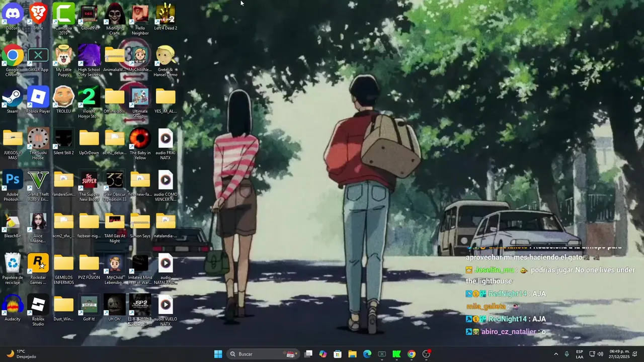This screenshot has height=362, width=644.
Task: Select the BleachBit desktop shortcut
Action: [13, 225]
